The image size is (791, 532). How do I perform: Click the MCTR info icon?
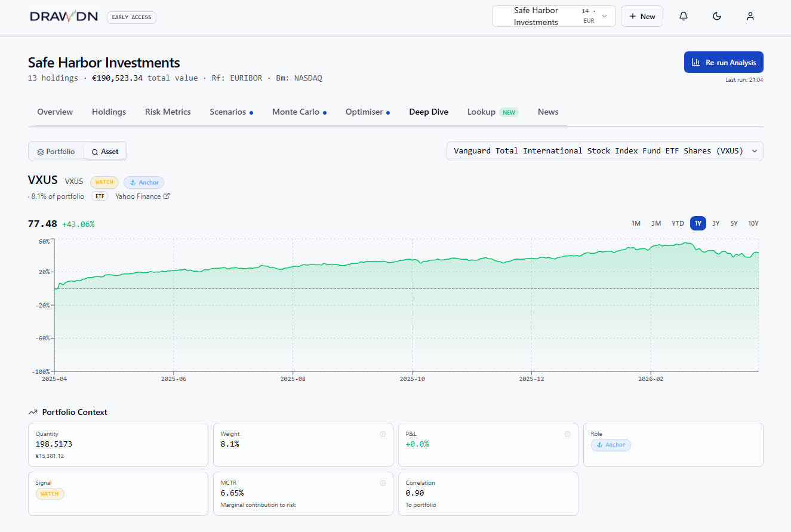pyautogui.click(x=383, y=483)
